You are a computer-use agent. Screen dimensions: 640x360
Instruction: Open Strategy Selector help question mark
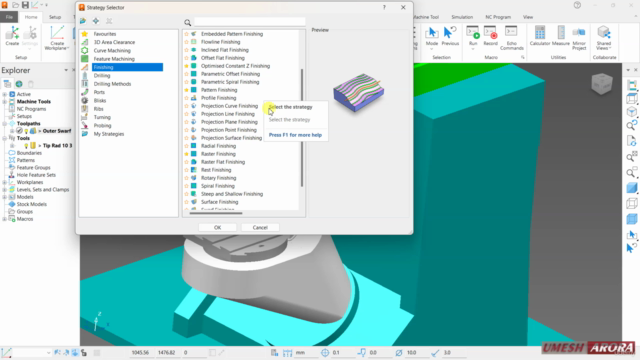[384, 7]
